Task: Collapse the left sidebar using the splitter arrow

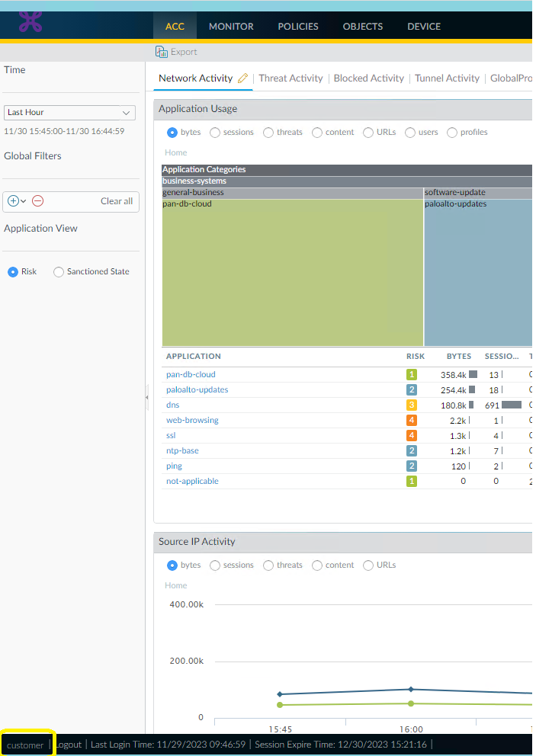Action: pyautogui.click(x=147, y=397)
